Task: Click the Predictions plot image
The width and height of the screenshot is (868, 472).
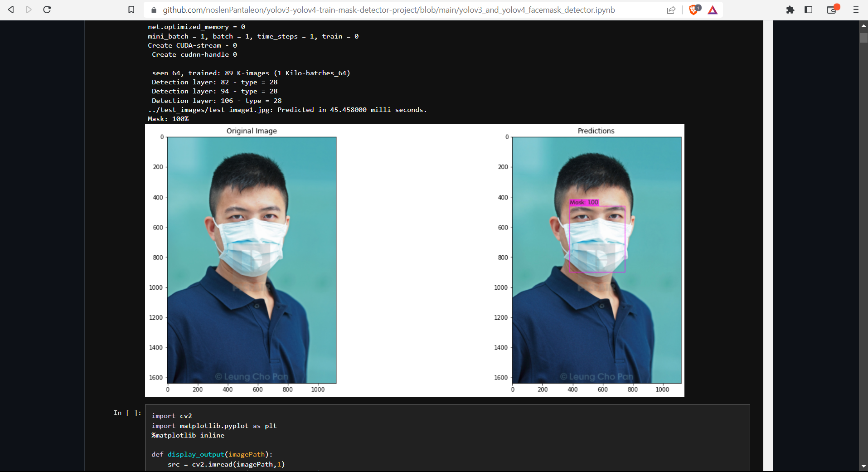Action: click(597, 260)
